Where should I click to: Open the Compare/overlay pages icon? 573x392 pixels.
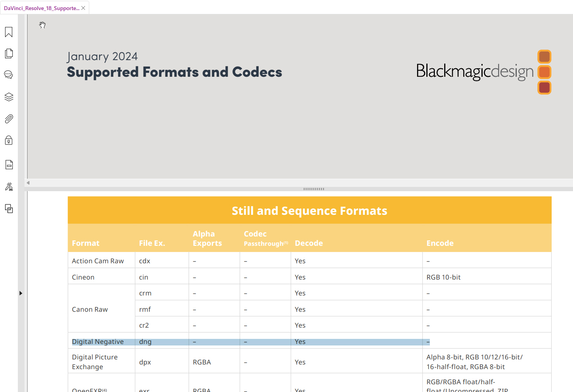click(x=9, y=209)
